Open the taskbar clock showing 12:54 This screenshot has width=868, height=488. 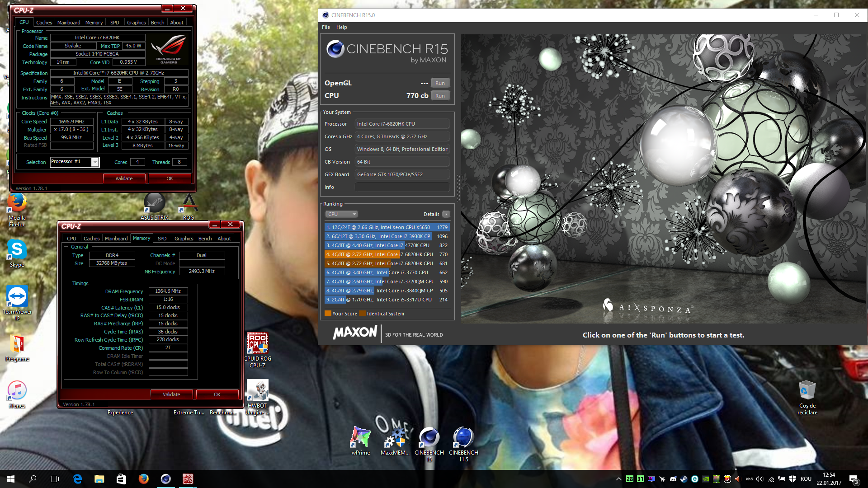pos(829,479)
